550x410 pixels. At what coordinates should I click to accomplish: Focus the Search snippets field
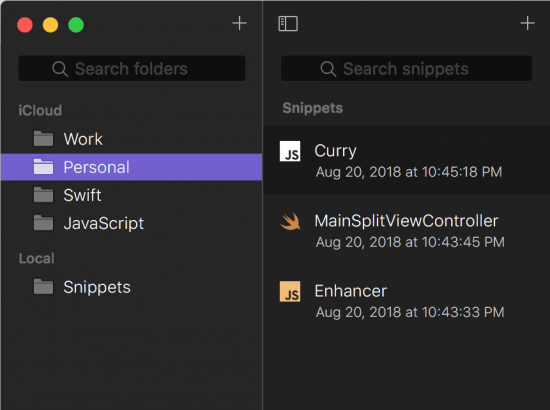(x=406, y=68)
